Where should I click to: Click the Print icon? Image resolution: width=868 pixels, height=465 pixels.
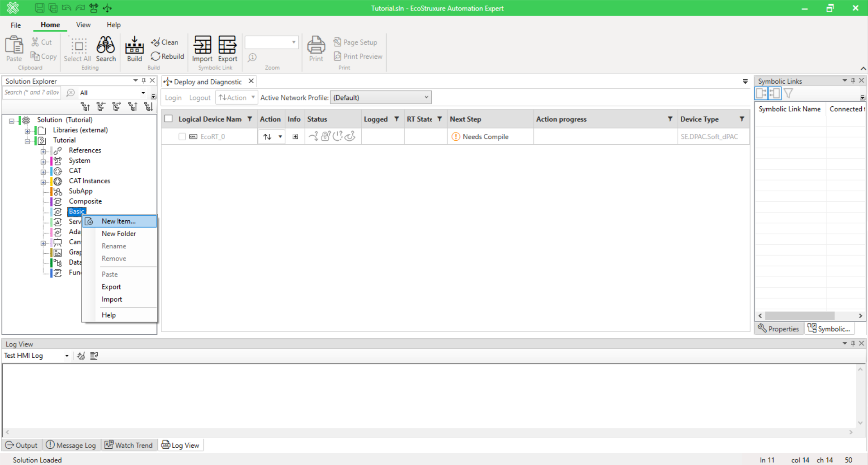click(316, 49)
